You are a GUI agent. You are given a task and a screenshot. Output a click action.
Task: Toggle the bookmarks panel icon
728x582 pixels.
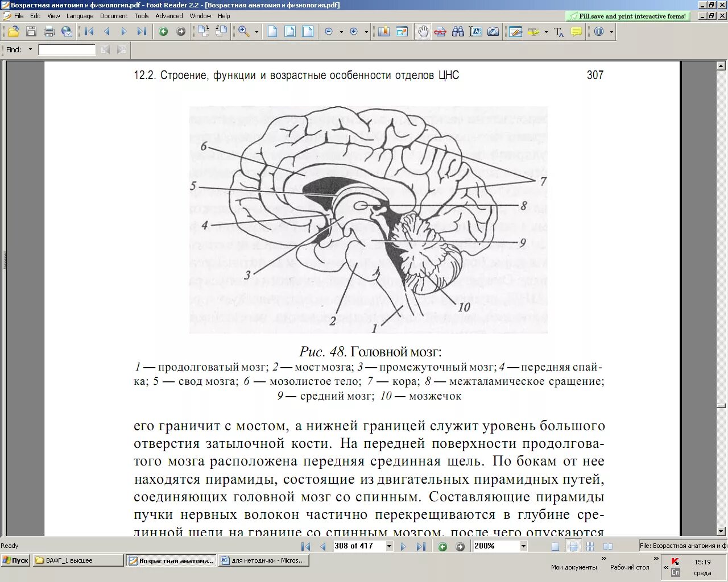tap(384, 32)
